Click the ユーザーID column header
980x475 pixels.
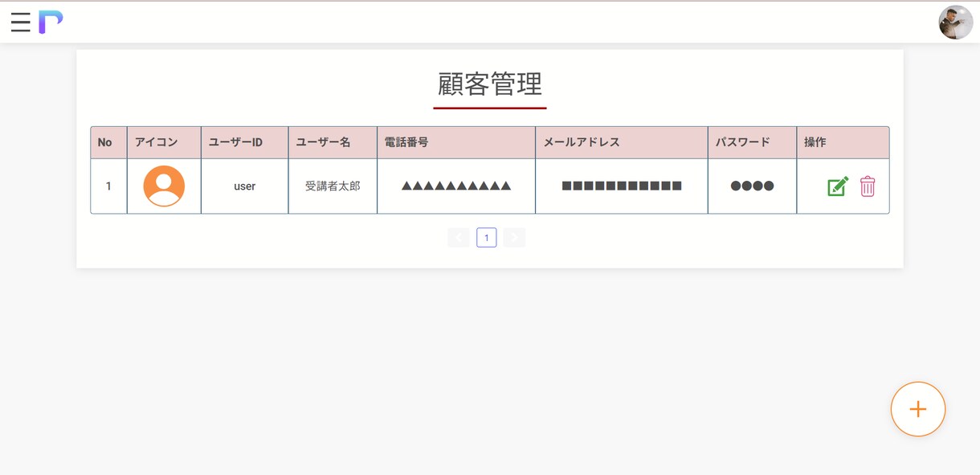coord(245,142)
